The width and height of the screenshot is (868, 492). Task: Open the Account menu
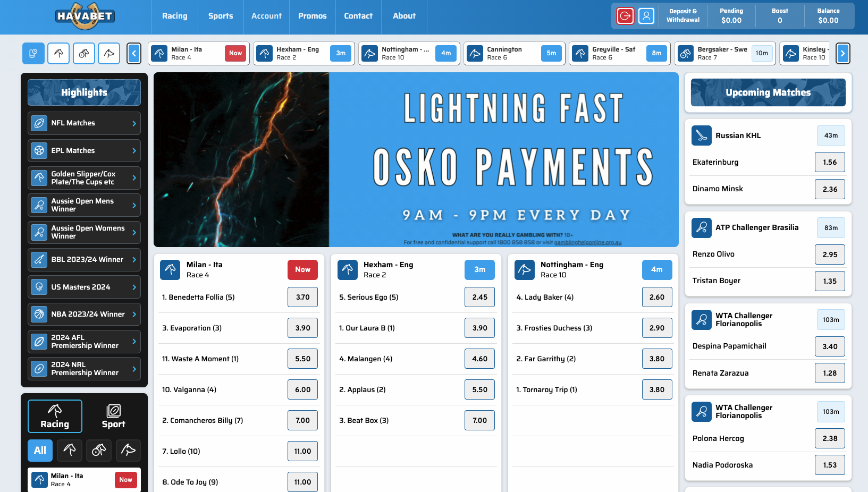[266, 16]
